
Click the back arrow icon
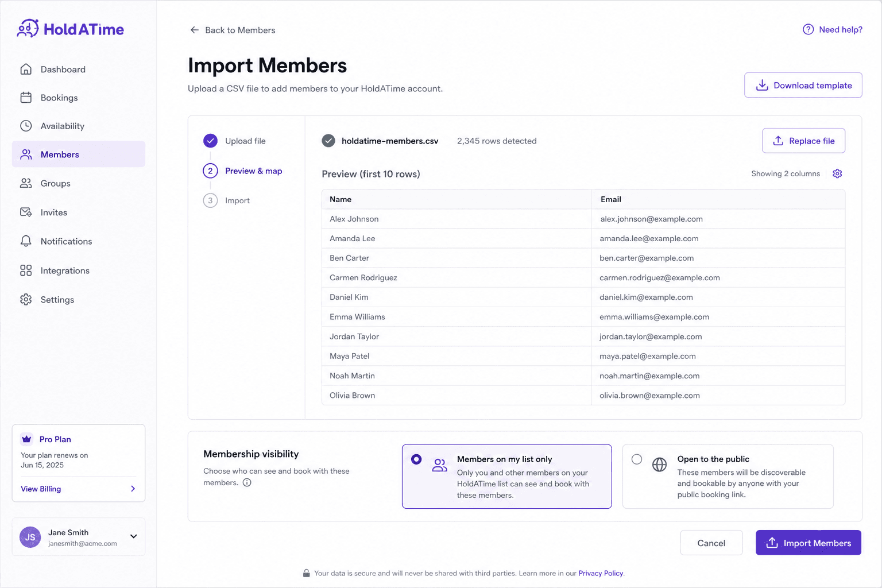(195, 30)
